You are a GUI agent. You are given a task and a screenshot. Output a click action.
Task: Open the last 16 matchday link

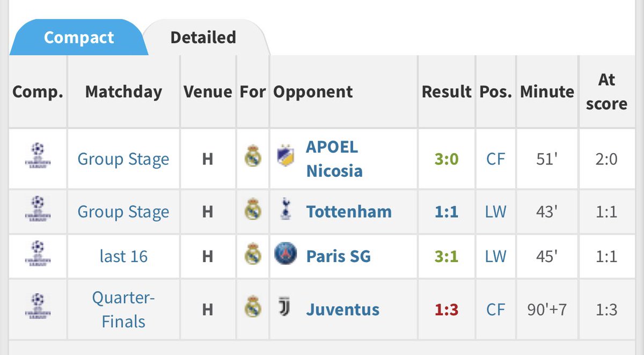click(123, 256)
